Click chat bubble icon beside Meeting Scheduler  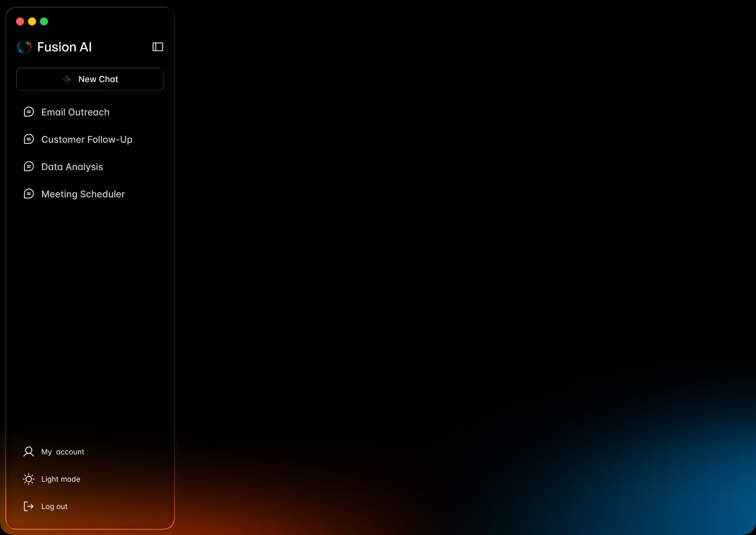tap(29, 194)
